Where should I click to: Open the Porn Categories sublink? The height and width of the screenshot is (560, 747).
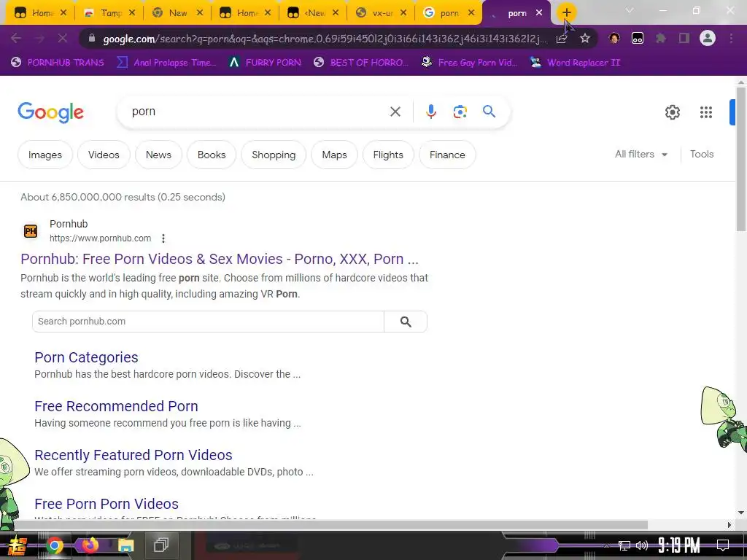(x=86, y=357)
